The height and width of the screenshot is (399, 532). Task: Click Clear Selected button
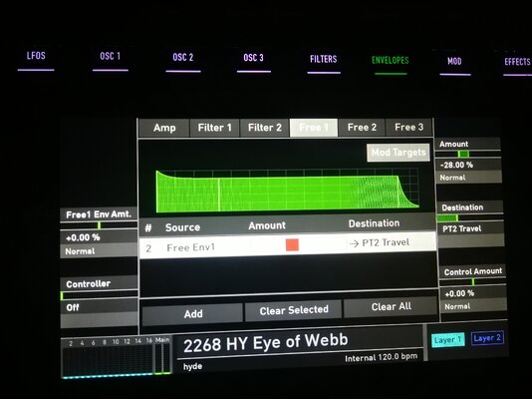tap(294, 309)
